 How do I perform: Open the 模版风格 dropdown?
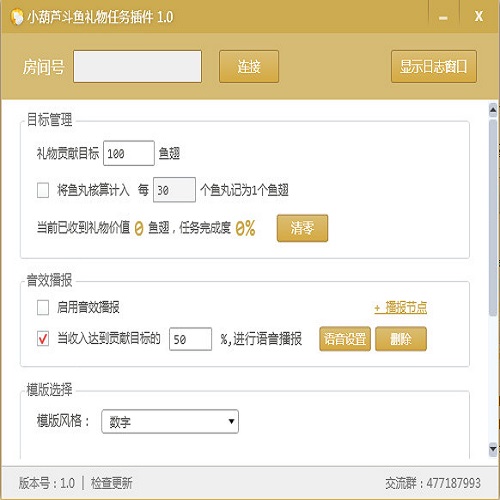click(170, 421)
